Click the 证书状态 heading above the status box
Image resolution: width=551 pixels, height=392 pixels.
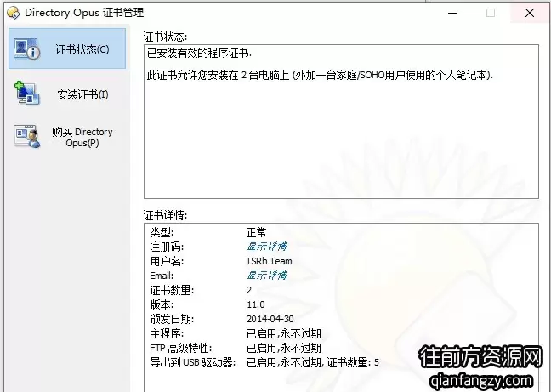pyautogui.click(x=165, y=37)
